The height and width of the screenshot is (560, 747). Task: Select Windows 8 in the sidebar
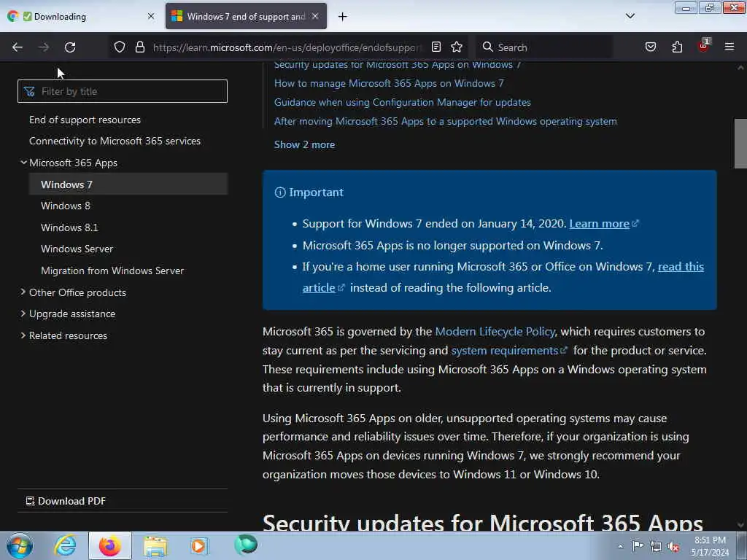coord(66,206)
